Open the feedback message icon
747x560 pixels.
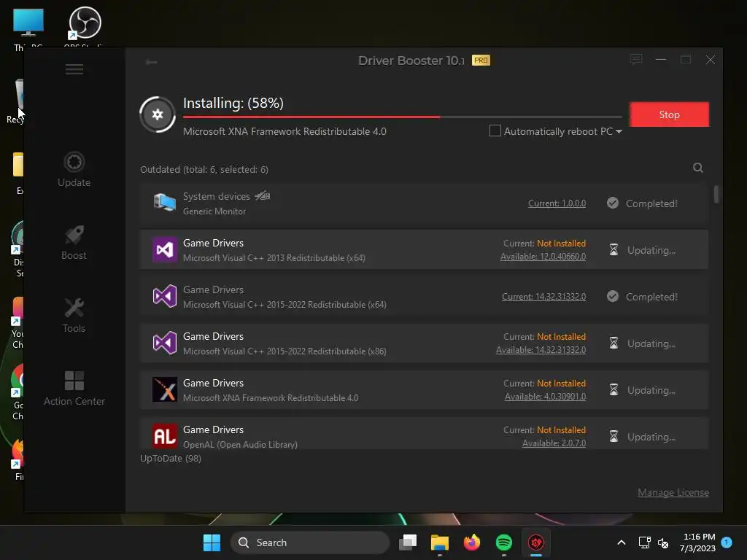pyautogui.click(x=636, y=60)
